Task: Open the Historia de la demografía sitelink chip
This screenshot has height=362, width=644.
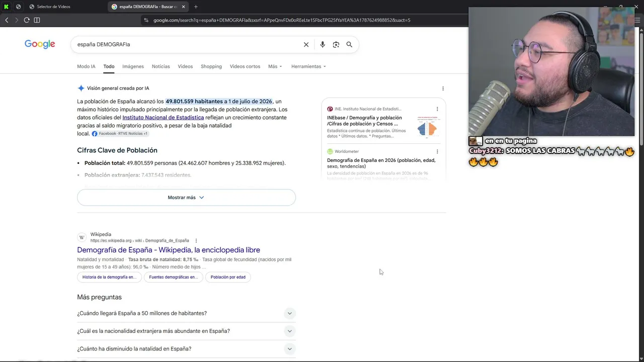Action: (x=109, y=277)
